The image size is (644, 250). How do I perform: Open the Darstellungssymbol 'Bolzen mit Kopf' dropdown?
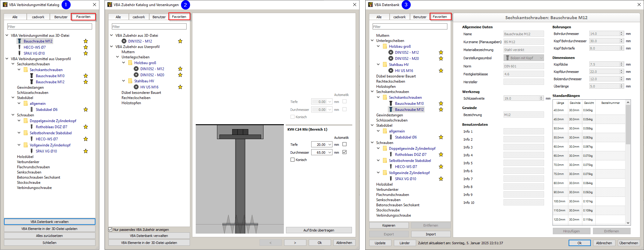pyautogui.click(x=541, y=58)
